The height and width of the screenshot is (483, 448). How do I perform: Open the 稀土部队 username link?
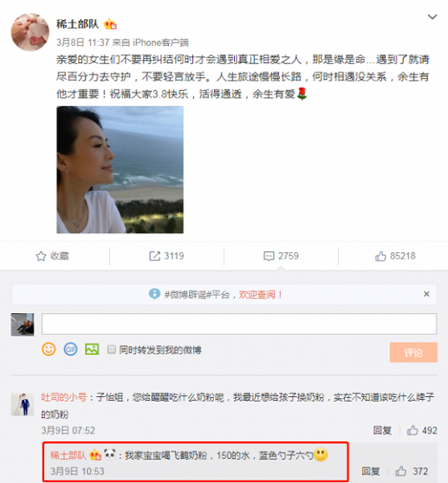point(78,24)
